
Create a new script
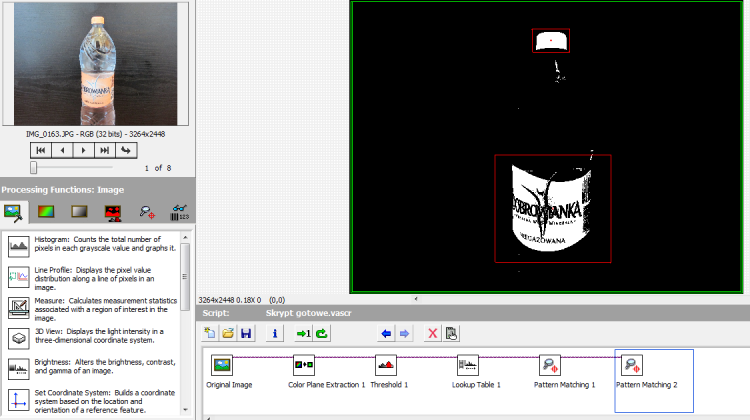pos(210,333)
